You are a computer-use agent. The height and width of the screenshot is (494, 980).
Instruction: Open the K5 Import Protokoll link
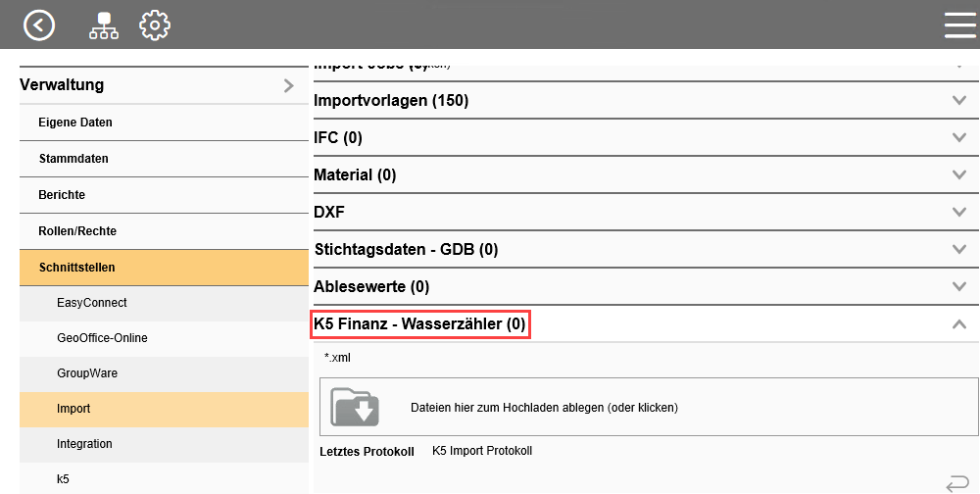pos(482,451)
